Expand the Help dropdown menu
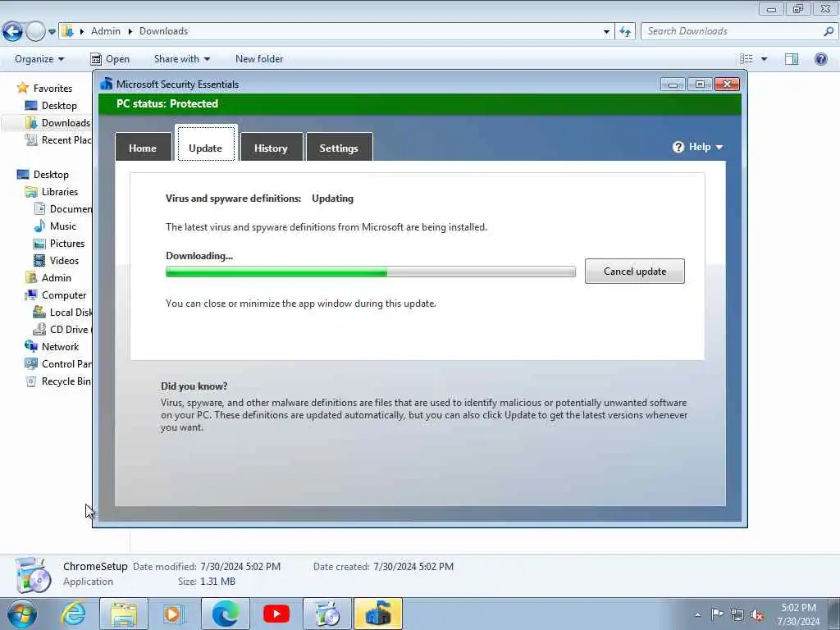 pos(698,147)
